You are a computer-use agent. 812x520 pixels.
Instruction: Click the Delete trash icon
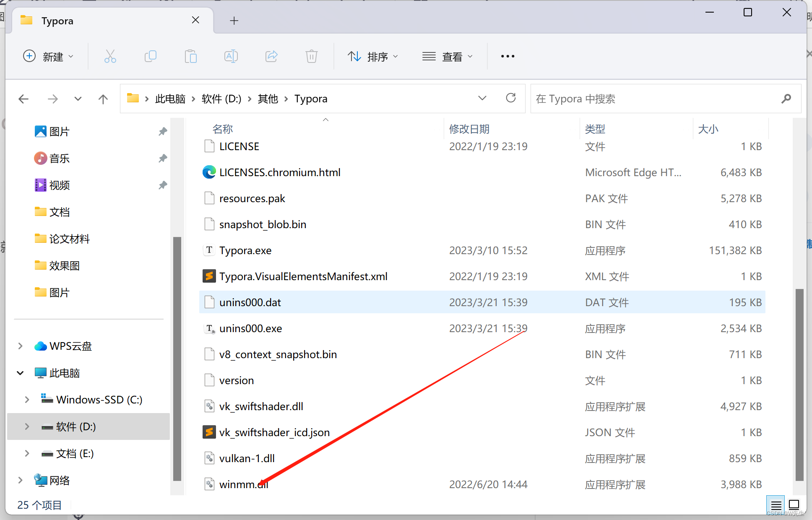(x=312, y=56)
